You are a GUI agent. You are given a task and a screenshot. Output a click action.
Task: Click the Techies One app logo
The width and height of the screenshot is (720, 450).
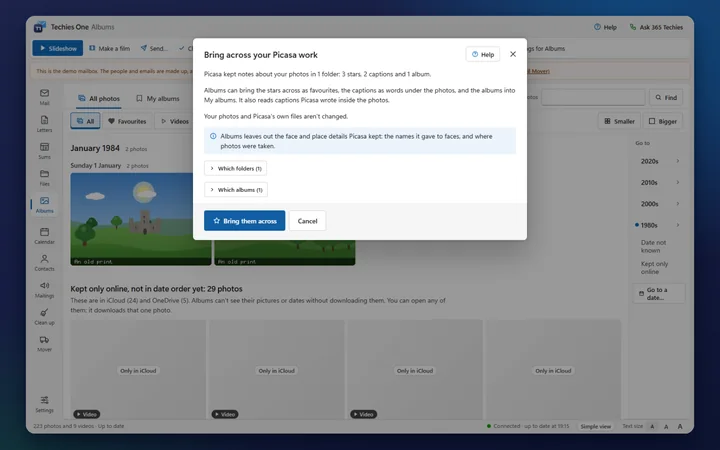(39, 27)
